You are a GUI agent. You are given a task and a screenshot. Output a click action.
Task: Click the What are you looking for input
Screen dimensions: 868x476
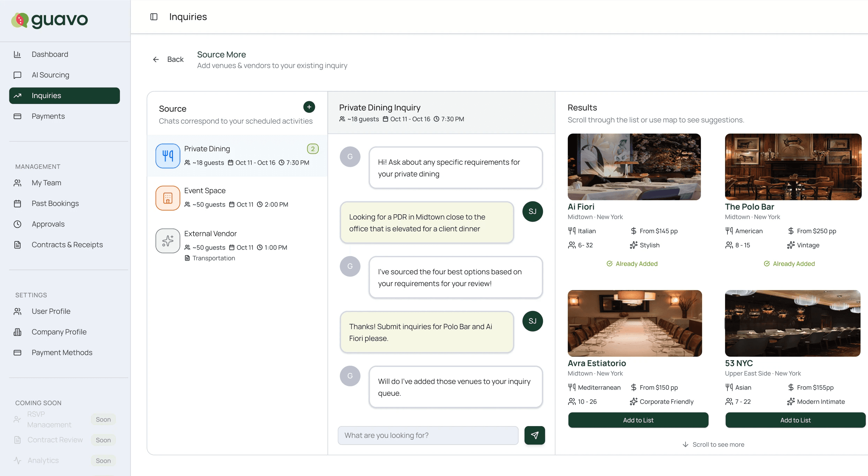[428, 435]
